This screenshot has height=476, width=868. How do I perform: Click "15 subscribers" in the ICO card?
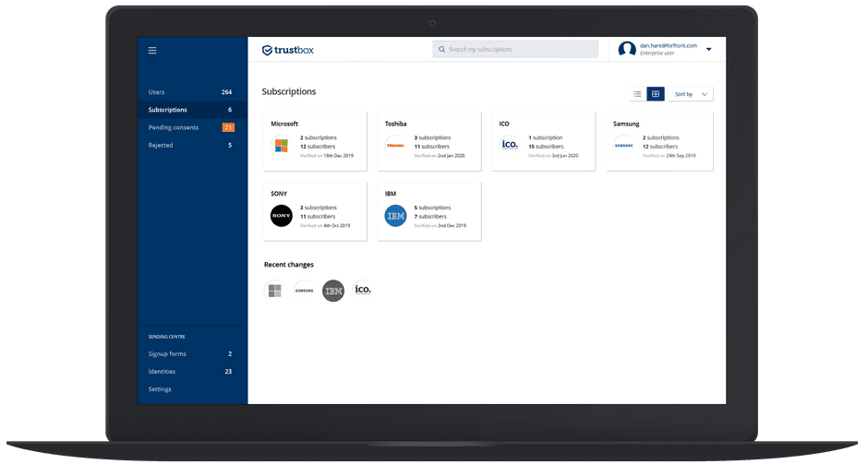(x=546, y=147)
